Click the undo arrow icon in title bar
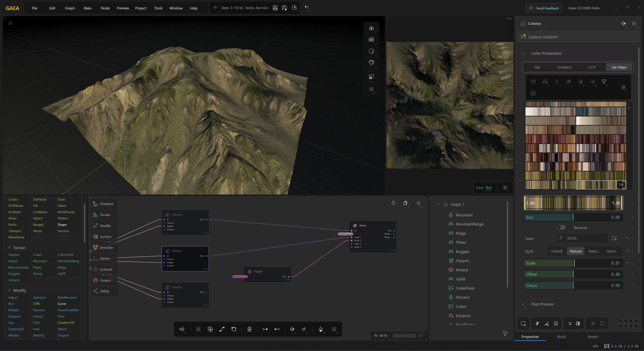 pyautogui.click(x=307, y=7)
